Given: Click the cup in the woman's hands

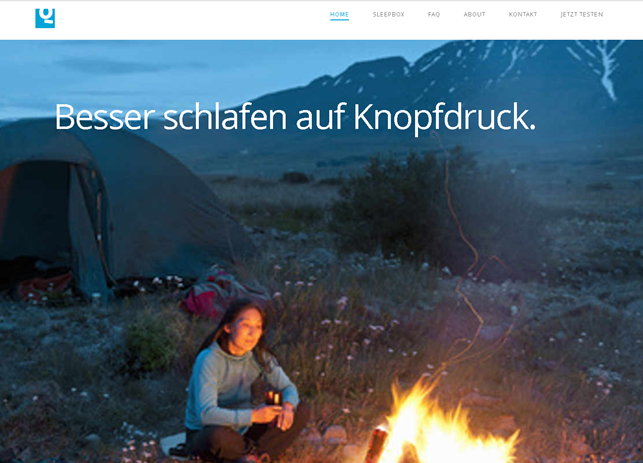Looking at the screenshot, I should 273,398.
